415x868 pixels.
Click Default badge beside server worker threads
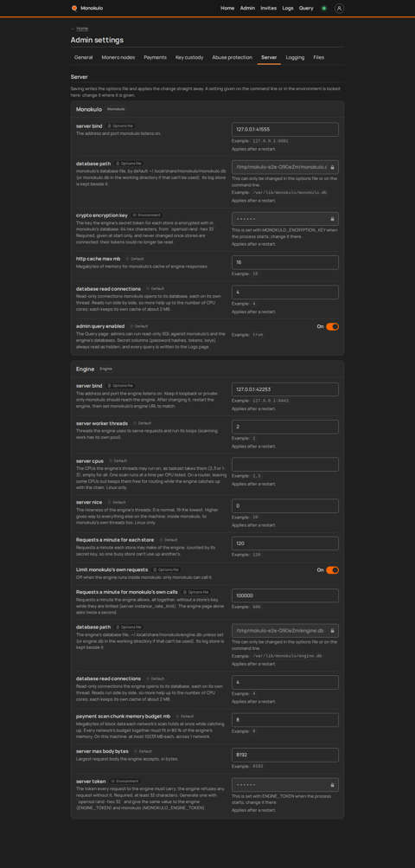pos(142,423)
